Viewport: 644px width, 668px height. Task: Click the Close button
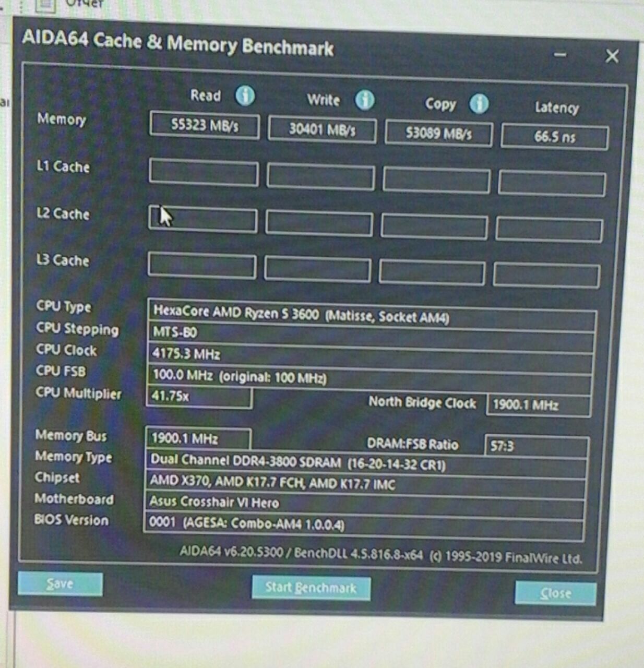tap(555, 593)
